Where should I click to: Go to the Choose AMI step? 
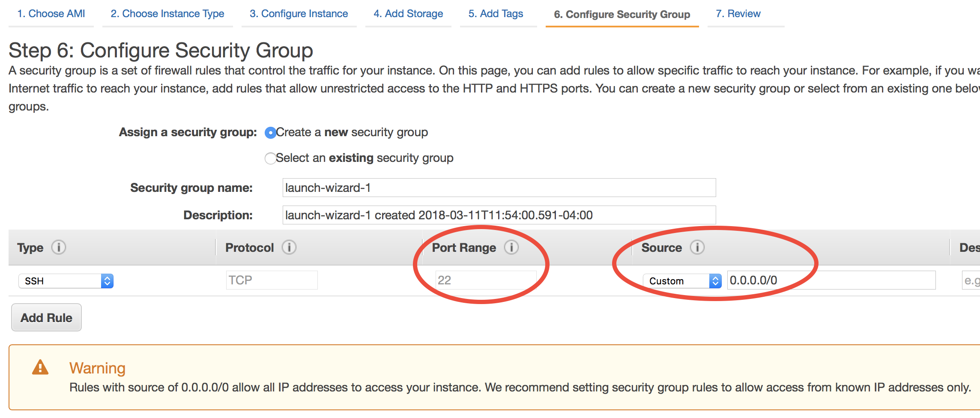(51, 14)
